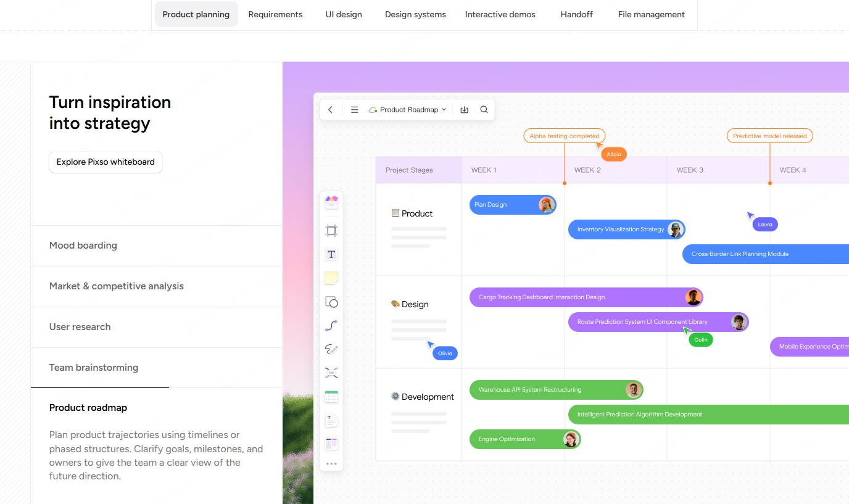The width and height of the screenshot is (849, 504).
Task: Click the Explore Pixso whiteboard button
Action: coord(106,162)
